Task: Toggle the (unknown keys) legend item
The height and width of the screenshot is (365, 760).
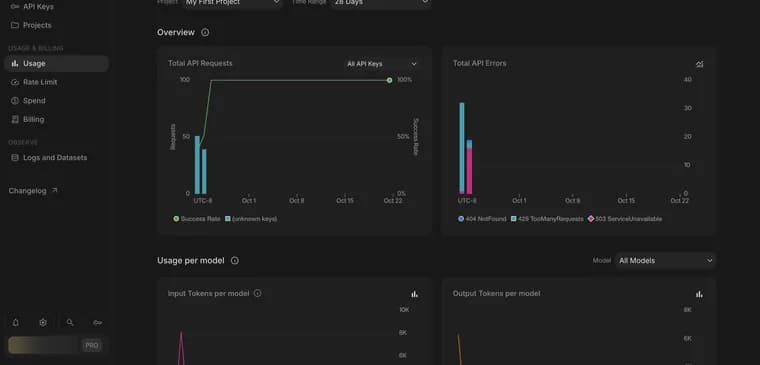Action: click(251, 219)
